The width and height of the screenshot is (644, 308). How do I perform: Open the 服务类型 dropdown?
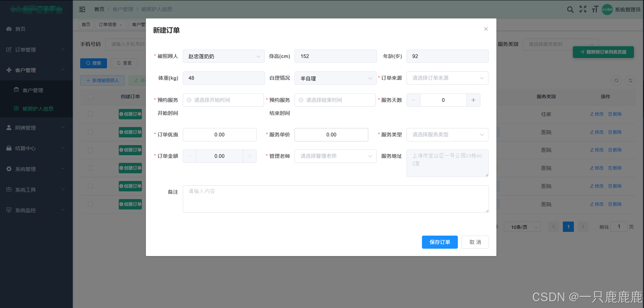[x=447, y=135]
